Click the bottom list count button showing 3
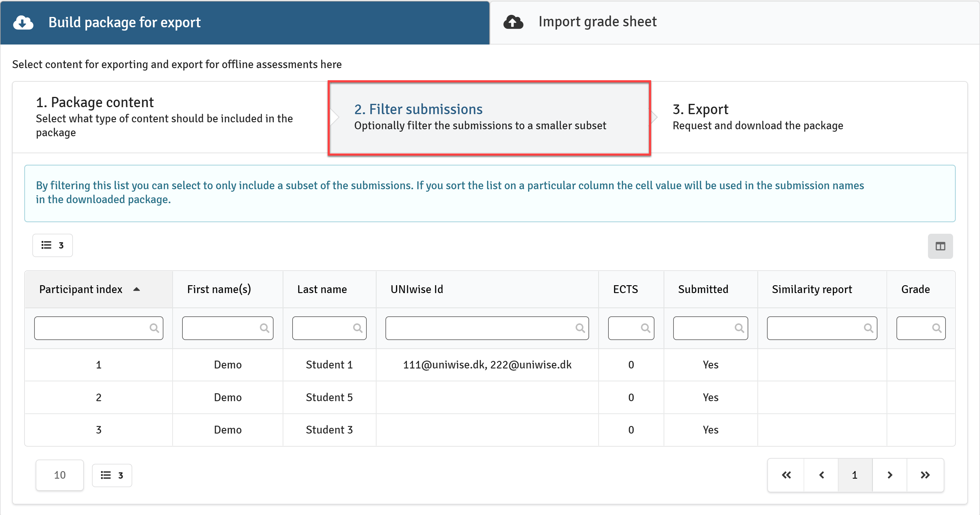The image size is (980, 515). pyautogui.click(x=112, y=475)
